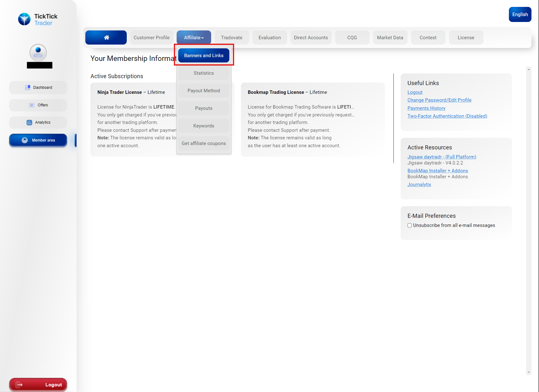The width and height of the screenshot is (539, 392).
Task: Open Jigsaw daytradr Full Platform link
Action: (442, 157)
